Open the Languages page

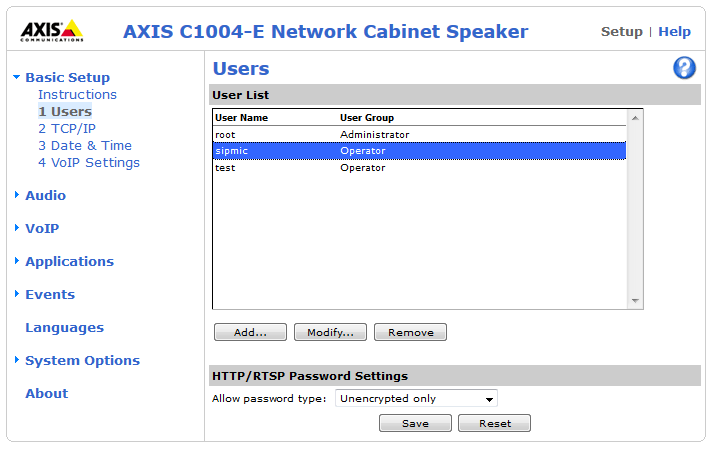tap(64, 327)
